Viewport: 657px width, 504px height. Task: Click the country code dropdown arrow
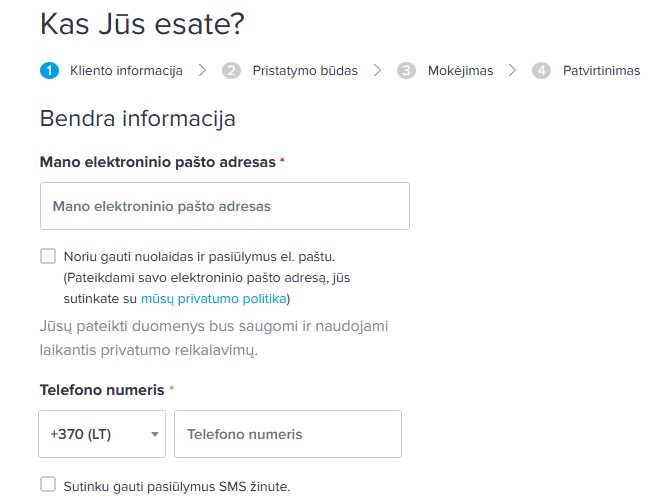pyautogui.click(x=154, y=435)
